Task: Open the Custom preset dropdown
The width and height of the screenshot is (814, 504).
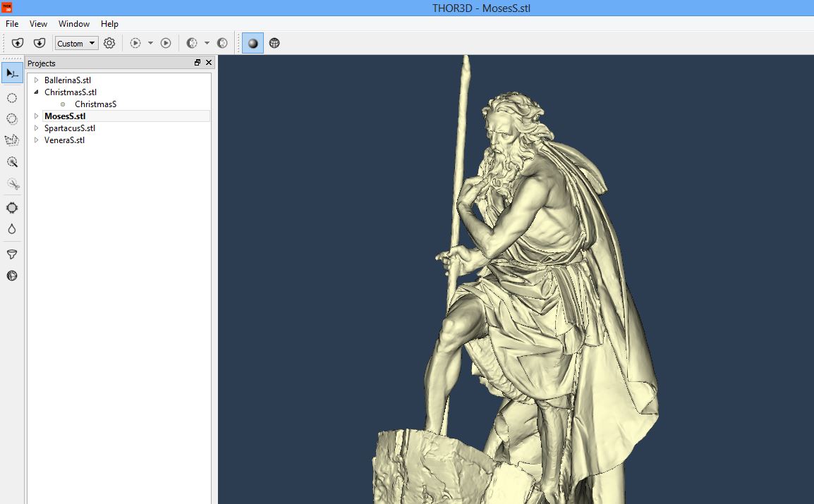Action: pyautogui.click(x=77, y=44)
